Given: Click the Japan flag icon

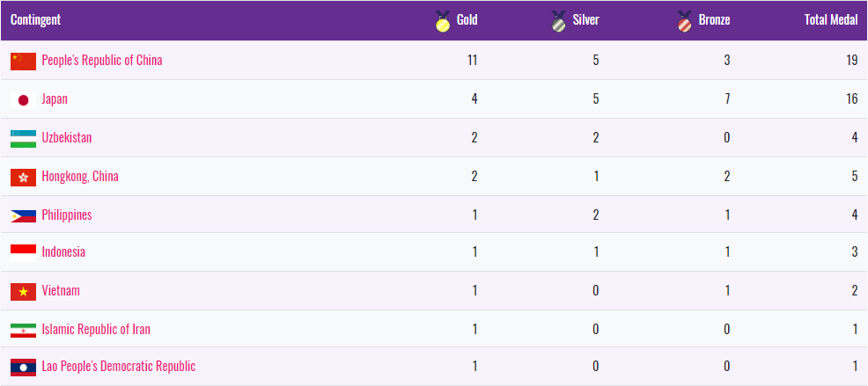Looking at the screenshot, I should point(24,99).
